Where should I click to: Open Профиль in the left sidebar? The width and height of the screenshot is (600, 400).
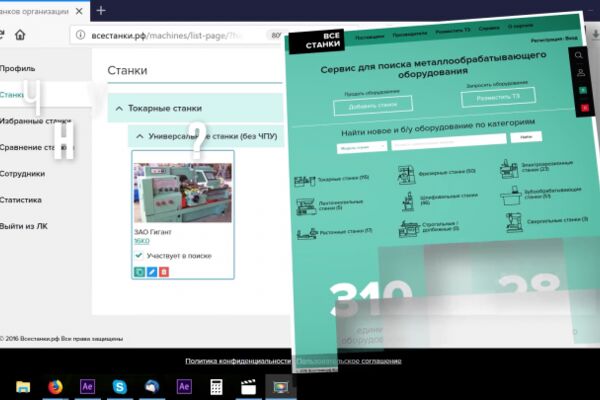[17, 69]
